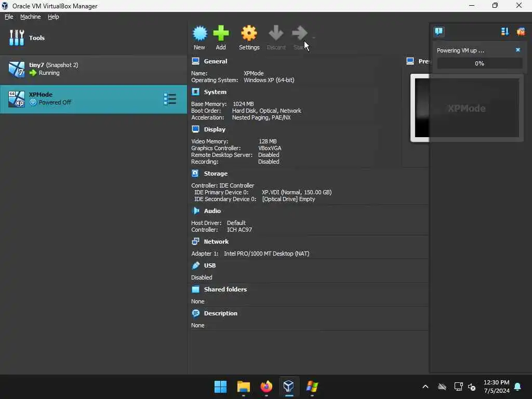The height and width of the screenshot is (399, 532).
Task: Click the taskbar clock and date
Action: coord(496,387)
